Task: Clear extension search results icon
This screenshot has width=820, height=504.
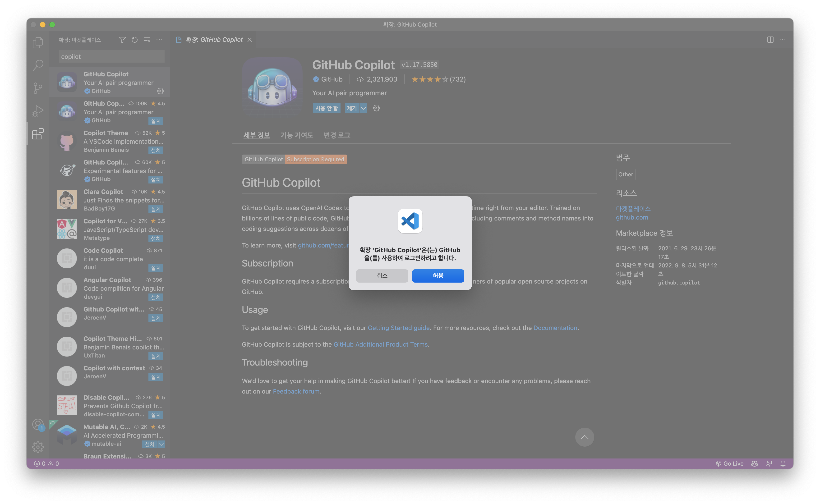Action: [147, 40]
